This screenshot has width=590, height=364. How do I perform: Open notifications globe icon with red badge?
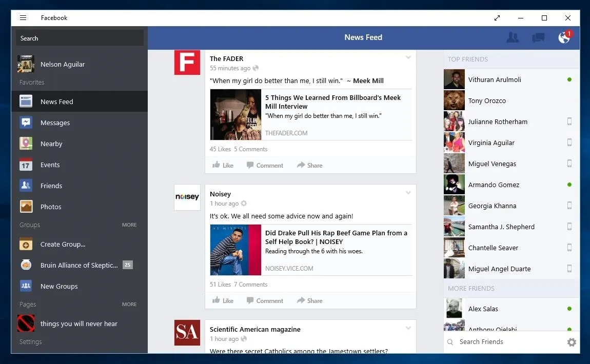coord(564,37)
